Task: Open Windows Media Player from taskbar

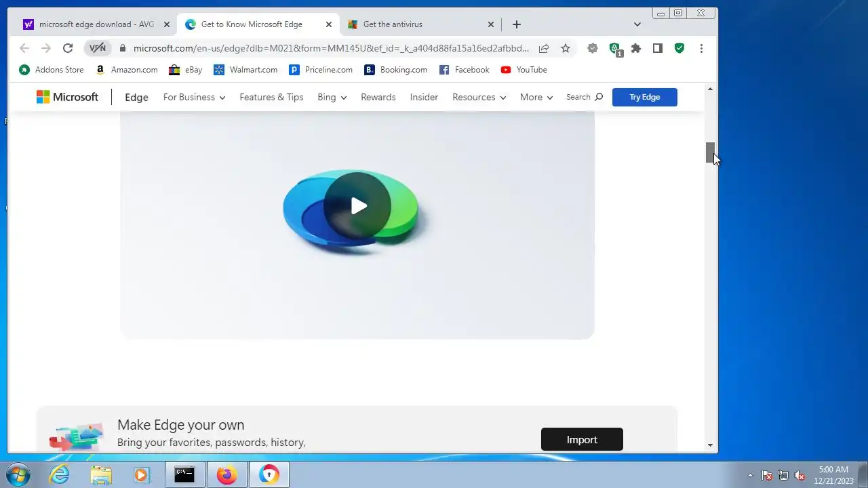Action: tap(141, 474)
